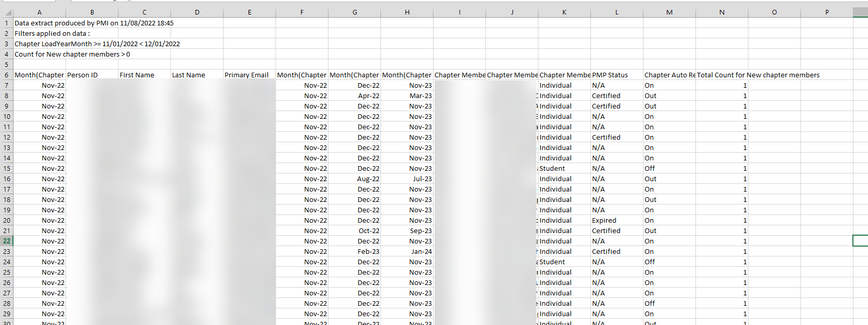Image resolution: width=868 pixels, height=325 pixels.
Task: Select 'Individual' cell in row 10
Action: [564, 116]
